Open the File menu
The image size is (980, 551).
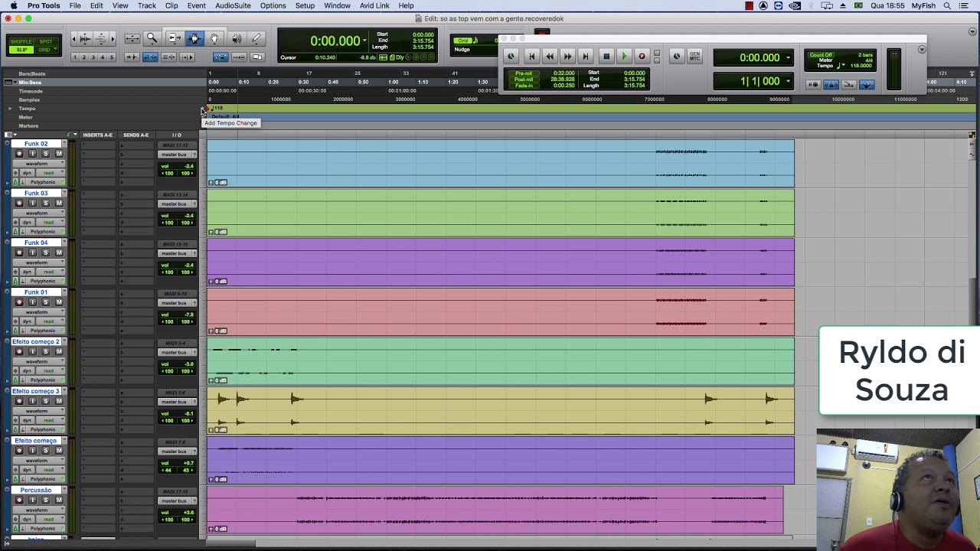coord(75,5)
